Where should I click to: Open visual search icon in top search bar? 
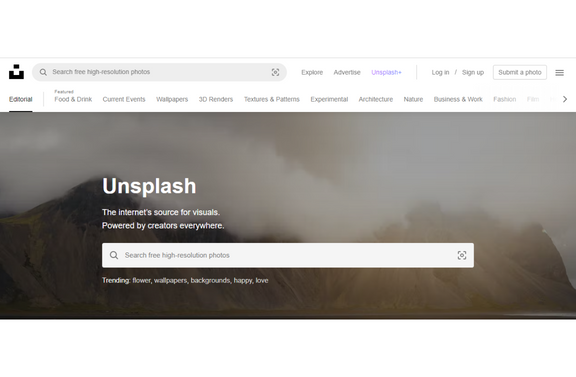(x=275, y=72)
